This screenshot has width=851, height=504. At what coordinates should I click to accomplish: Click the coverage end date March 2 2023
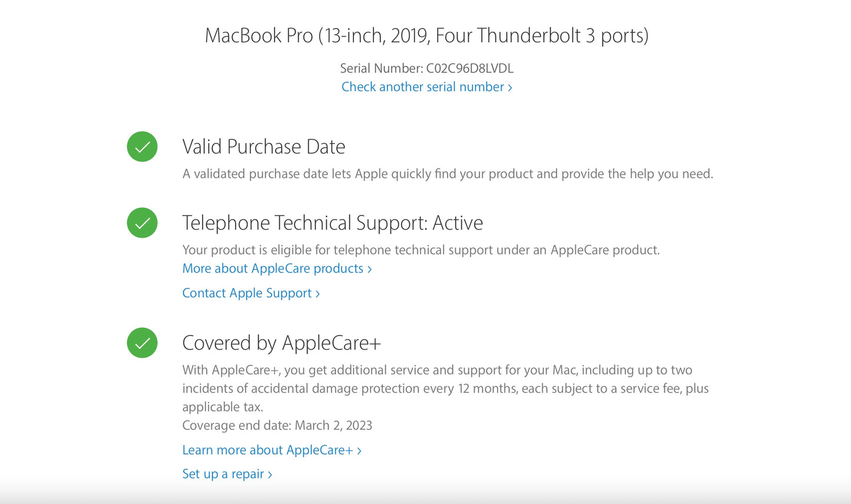[x=277, y=425]
